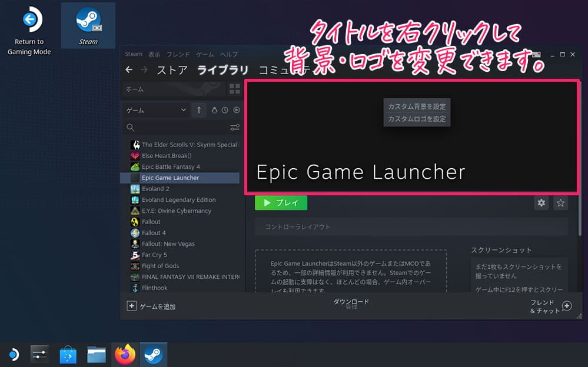Focus Steam window via taskbar icon
Screen dimensions: 588x367
click(154, 354)
